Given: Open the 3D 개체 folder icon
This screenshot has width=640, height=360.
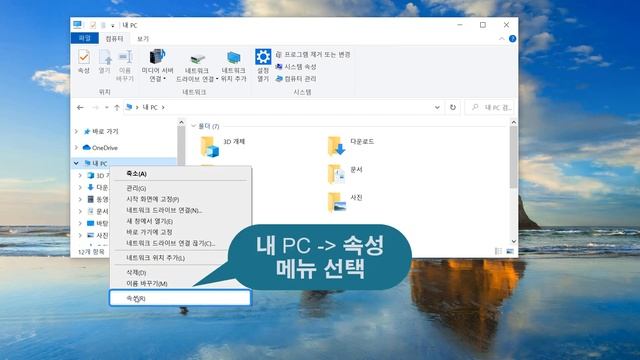Looking at the screenshot, I should click(210, 147).
